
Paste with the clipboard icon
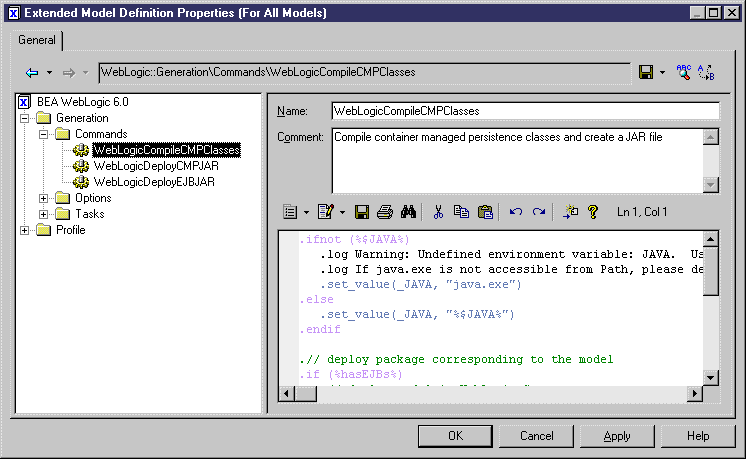(x=485, y=212)
